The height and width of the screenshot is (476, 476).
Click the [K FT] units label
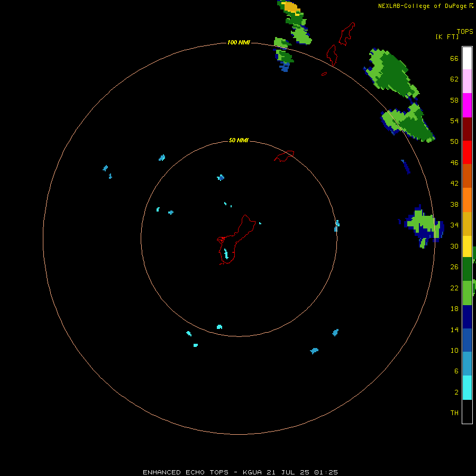click(x=447, y=36)
